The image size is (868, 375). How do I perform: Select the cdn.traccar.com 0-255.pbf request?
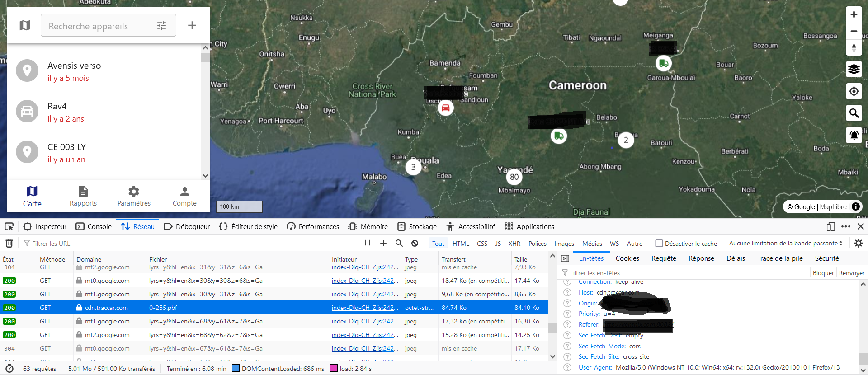[x=274, y=308]
